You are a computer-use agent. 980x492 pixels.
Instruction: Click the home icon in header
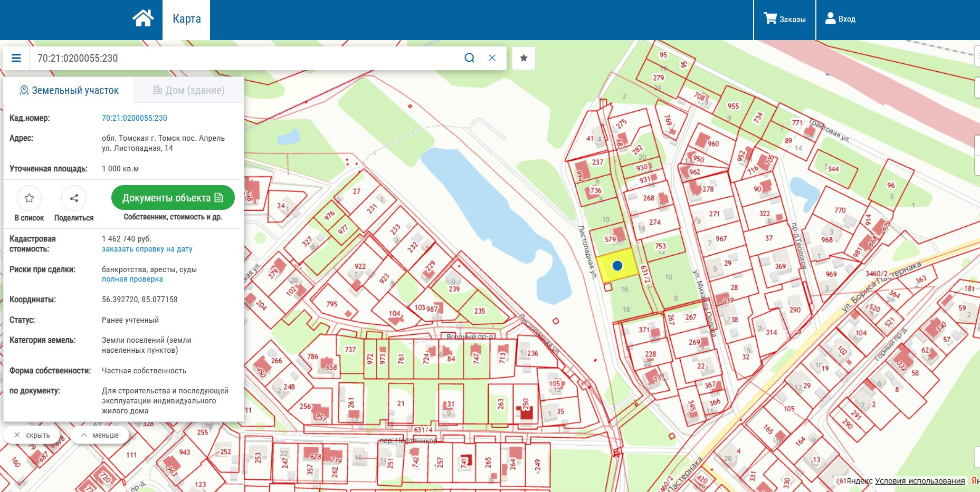point(143,18)
